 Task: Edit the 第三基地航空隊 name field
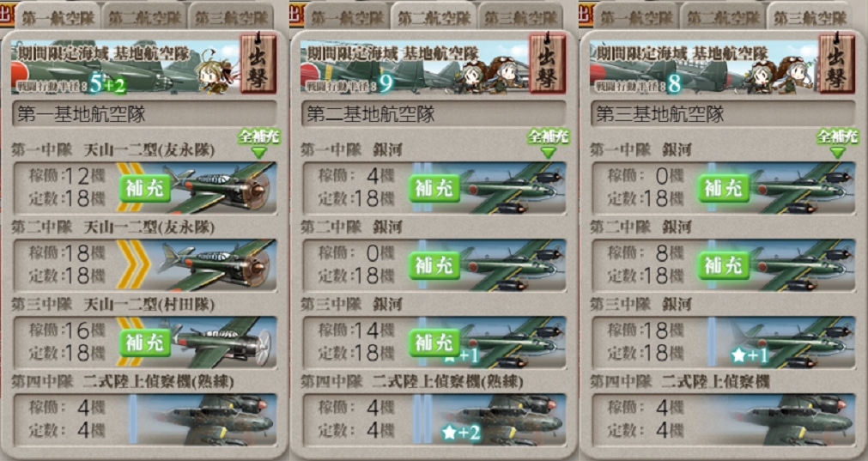723,114
